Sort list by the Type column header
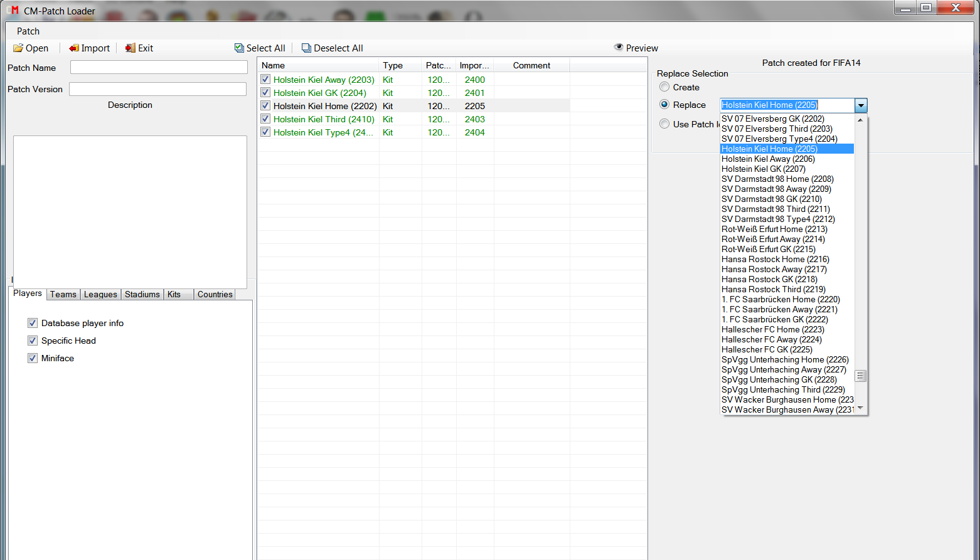 tap(393, 65)
